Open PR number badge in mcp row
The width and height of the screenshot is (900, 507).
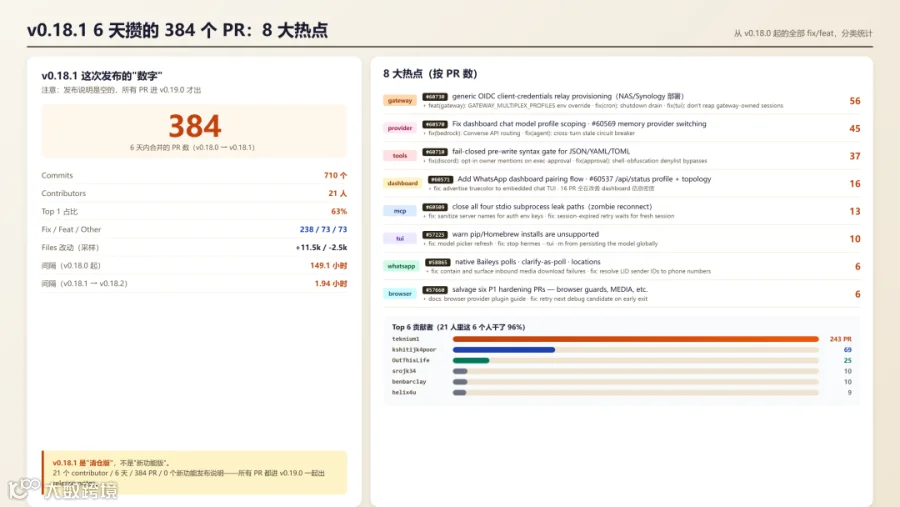[435, 207]
